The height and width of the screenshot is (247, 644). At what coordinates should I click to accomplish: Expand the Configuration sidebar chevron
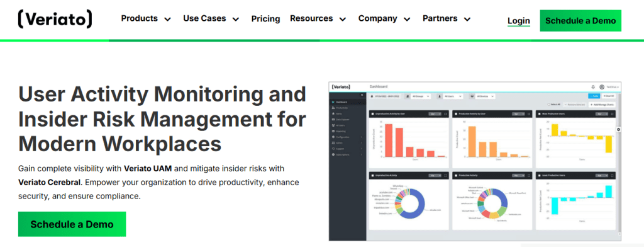[362, 137]
